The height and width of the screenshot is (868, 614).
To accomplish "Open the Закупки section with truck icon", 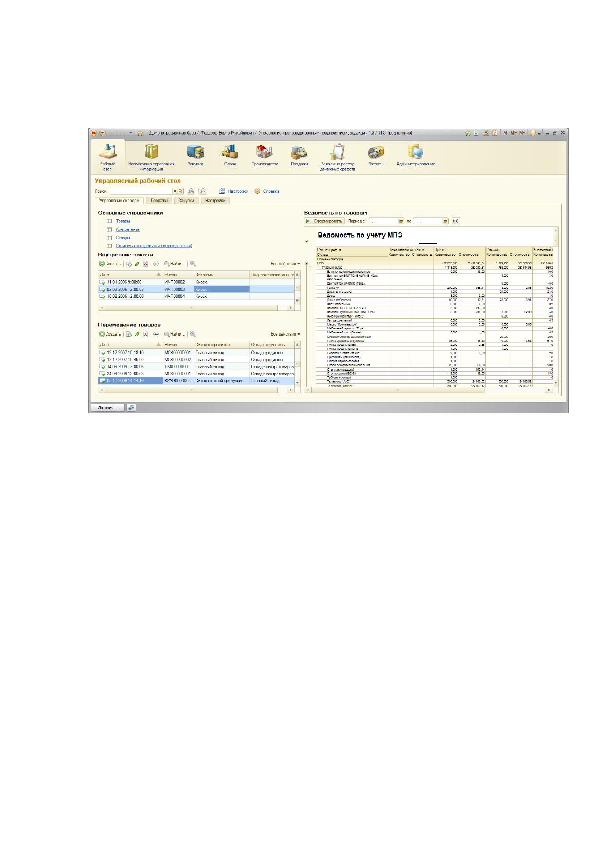I will (195, 155).
